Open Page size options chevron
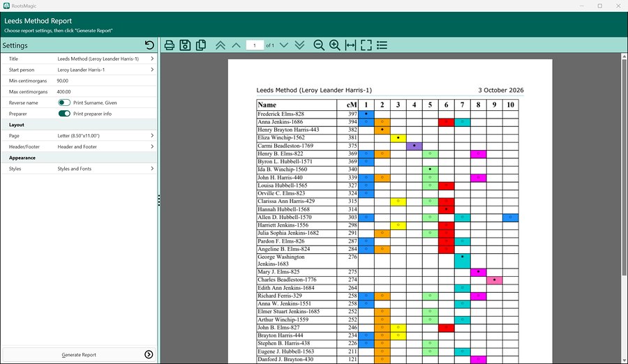The height and width of the screenshot is (364, 628). pos(152,136)
